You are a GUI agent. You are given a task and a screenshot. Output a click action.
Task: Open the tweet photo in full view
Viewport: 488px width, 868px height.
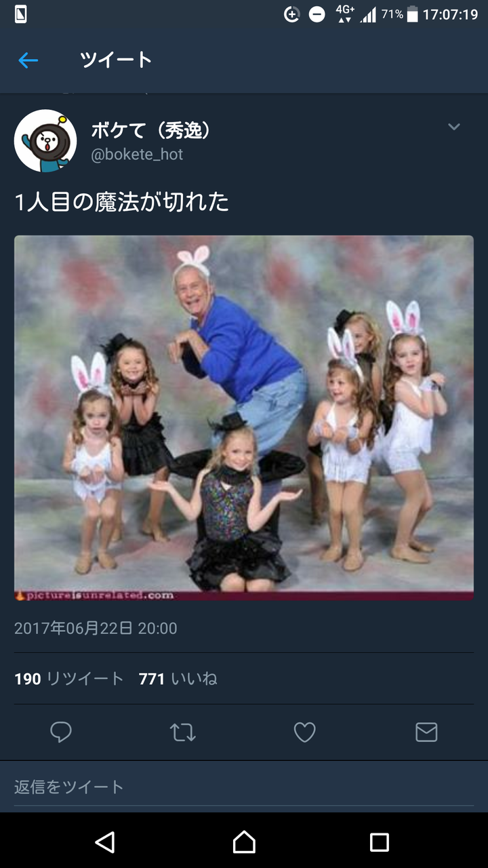click(x=244, y=418)
